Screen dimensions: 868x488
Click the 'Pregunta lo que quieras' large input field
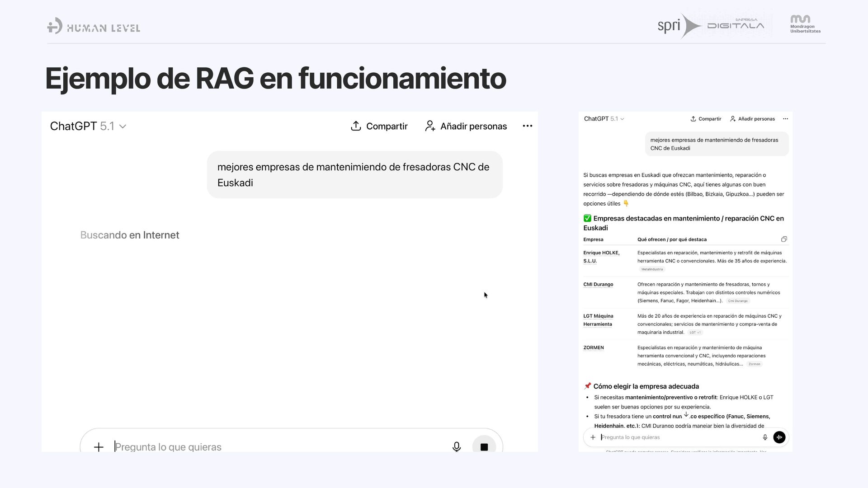[271, 447]
